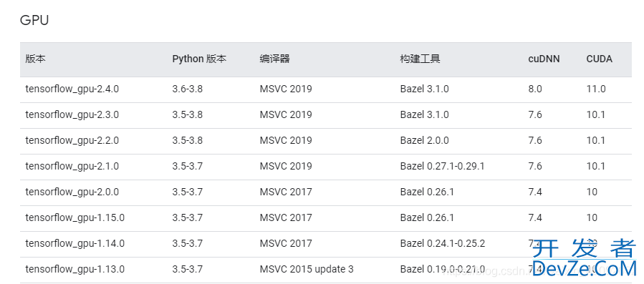Viewport: 644px width, 284px height.
Task: Click the Python 版本 column header
Action: (x=199, y=59)
